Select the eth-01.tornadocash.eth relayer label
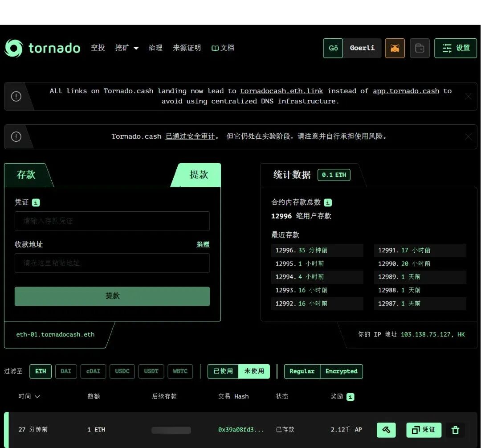 (x=56, y=335)
